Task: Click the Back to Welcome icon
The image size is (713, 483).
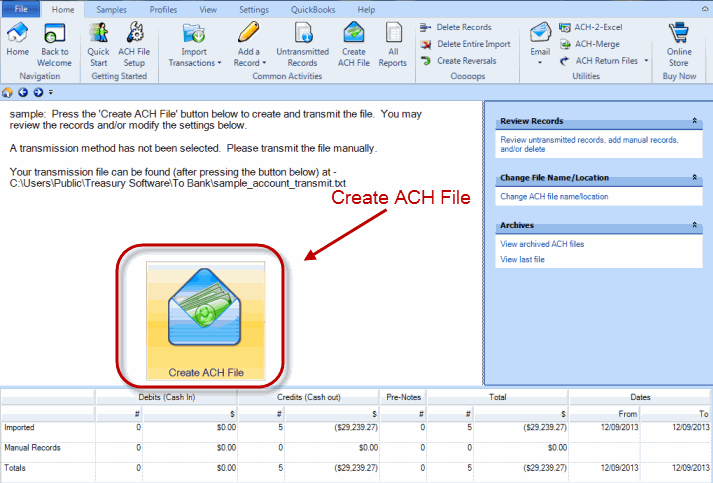Action: 55,40
